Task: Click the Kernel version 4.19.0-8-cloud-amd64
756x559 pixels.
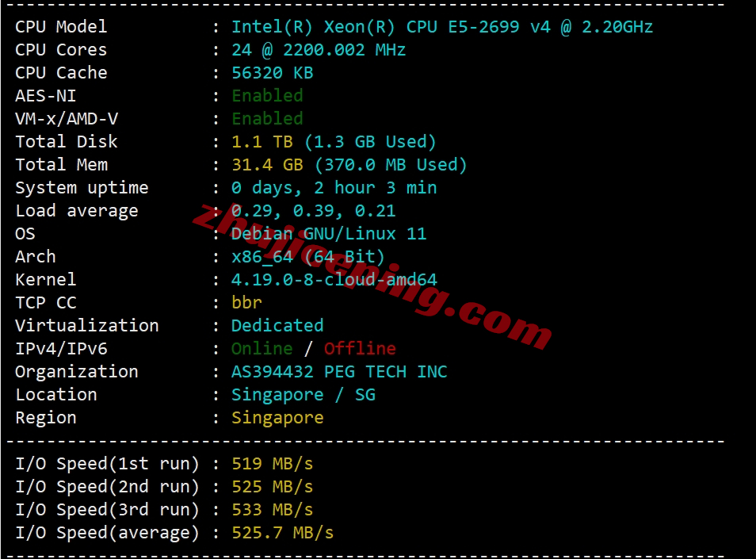Action: tap(334, 280)
